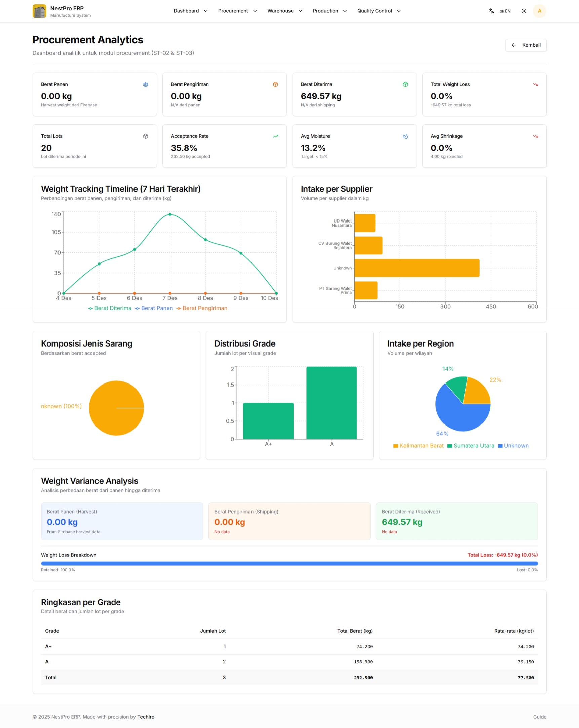Image resolution: width=579 pixels, height=728 pixels.
Task: Click the green package icon on Berat Diterima card
Action: click(405, 84)
